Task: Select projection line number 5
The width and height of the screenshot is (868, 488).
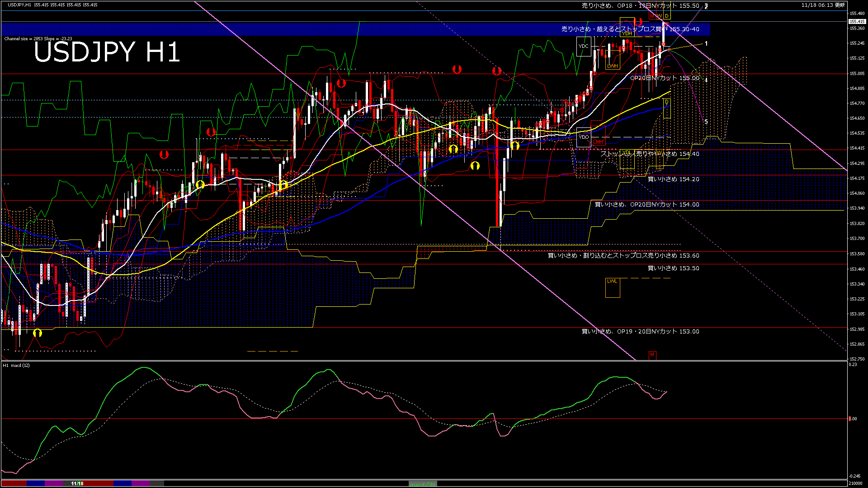Action: pyautogui.click(x=706, y=122)
